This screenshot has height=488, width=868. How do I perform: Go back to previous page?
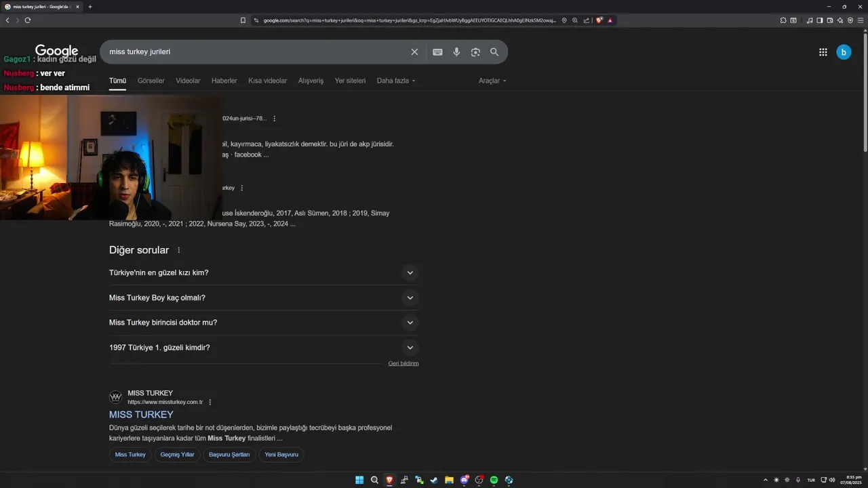click(x=7, y=20)
